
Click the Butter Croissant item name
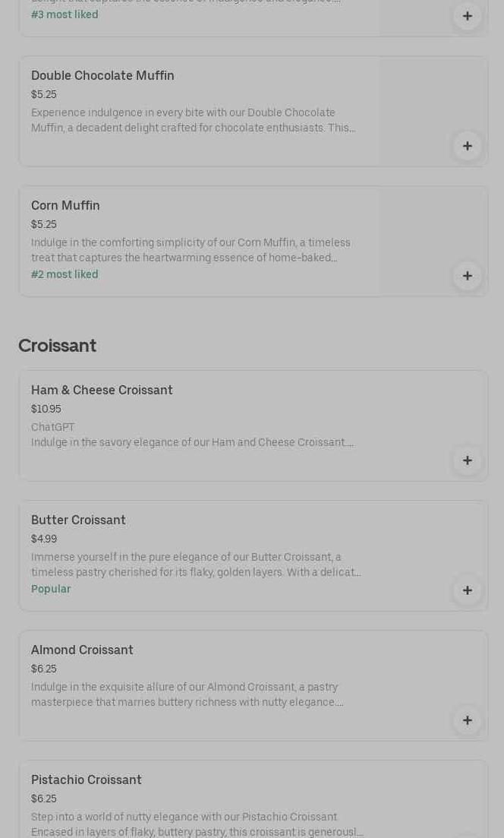coord(78,520)
